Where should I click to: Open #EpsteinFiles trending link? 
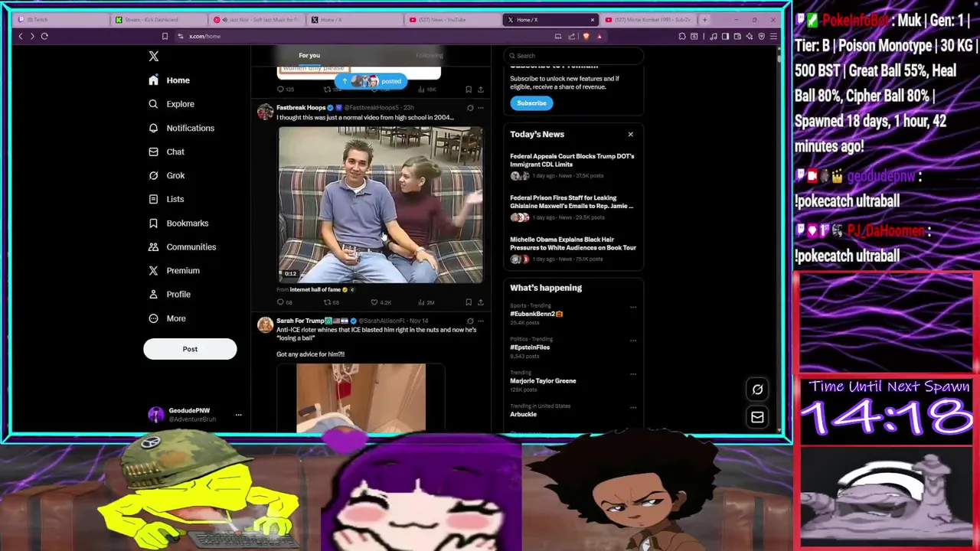tap(530, 347)
